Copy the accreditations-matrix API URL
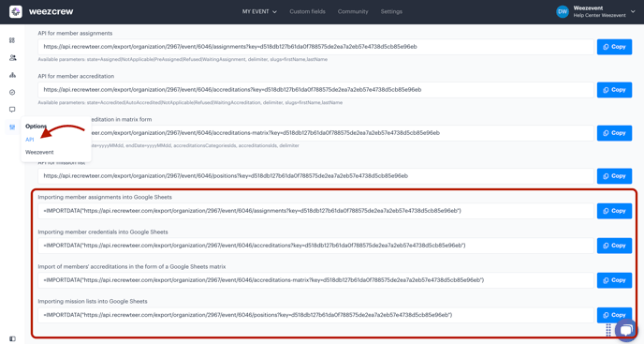The width and height of the screenshot is (644, 344). pyautogui.click(x=614, y=133)
